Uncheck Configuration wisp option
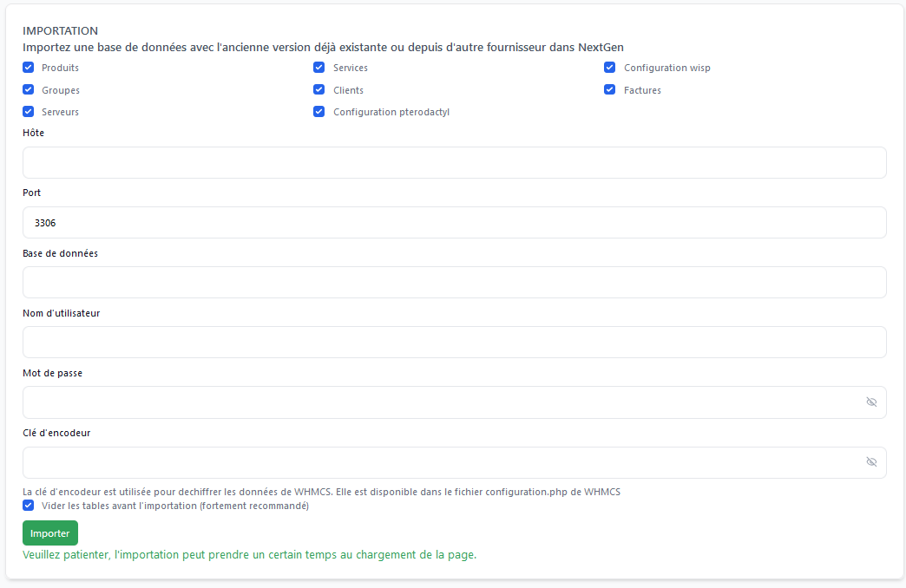Image resolution: width=906 pixels, height=588 pixels. tap(610, 68)
